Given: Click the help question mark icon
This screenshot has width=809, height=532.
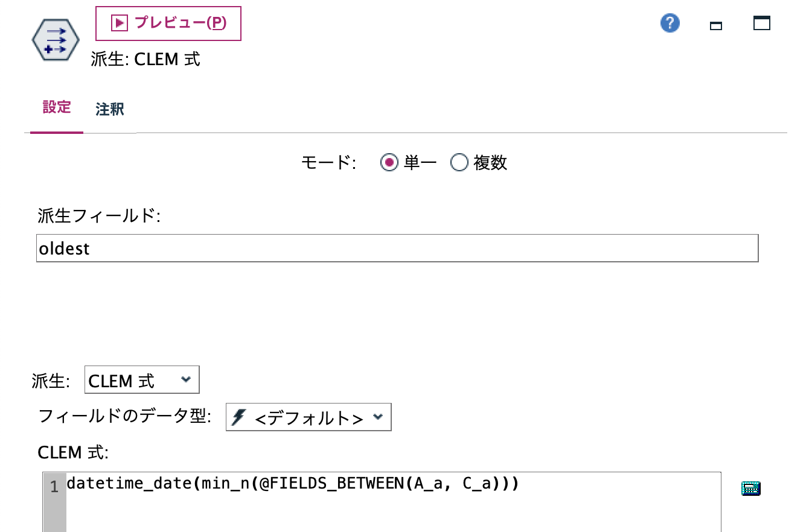Looking at the screenshot, I should click(x=670, y=23).
